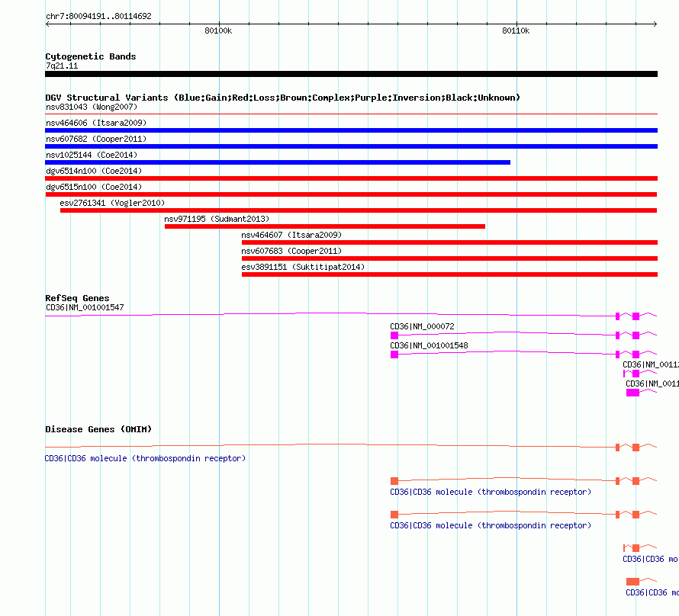Click the CD36|NM_000072 gene label
This screenshot has width=679, height=616.
tap(422, 326)
